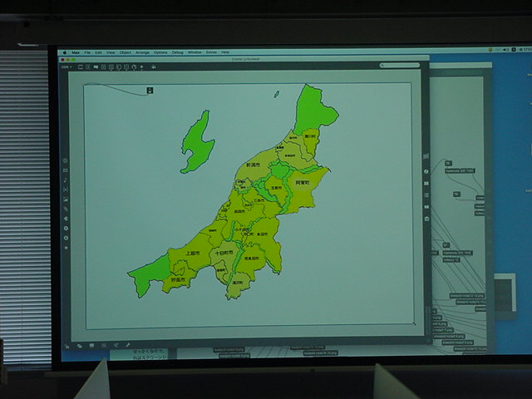Click the toggle object icon in top toolbar

[103, 67]
